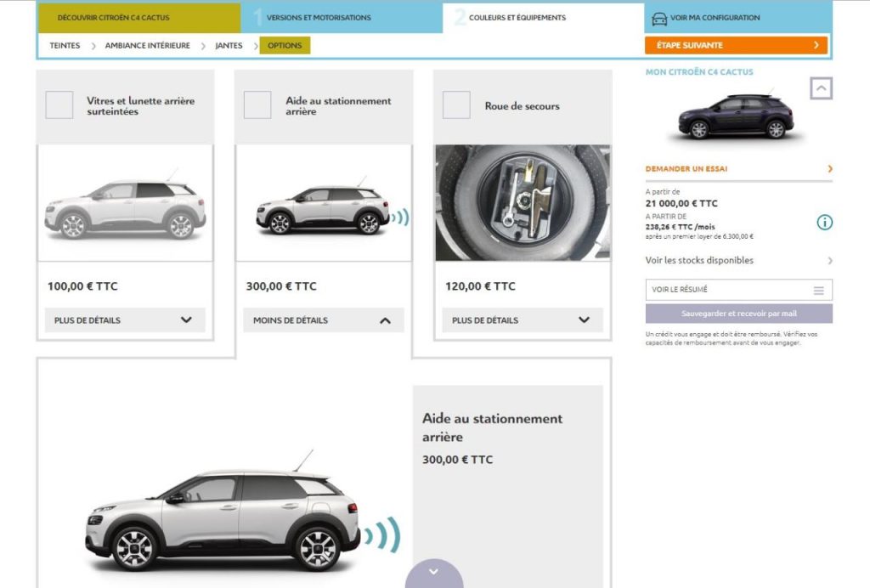Open the Voir le résumé dropdown
This screenshot has height=588, width=870.
738,290
